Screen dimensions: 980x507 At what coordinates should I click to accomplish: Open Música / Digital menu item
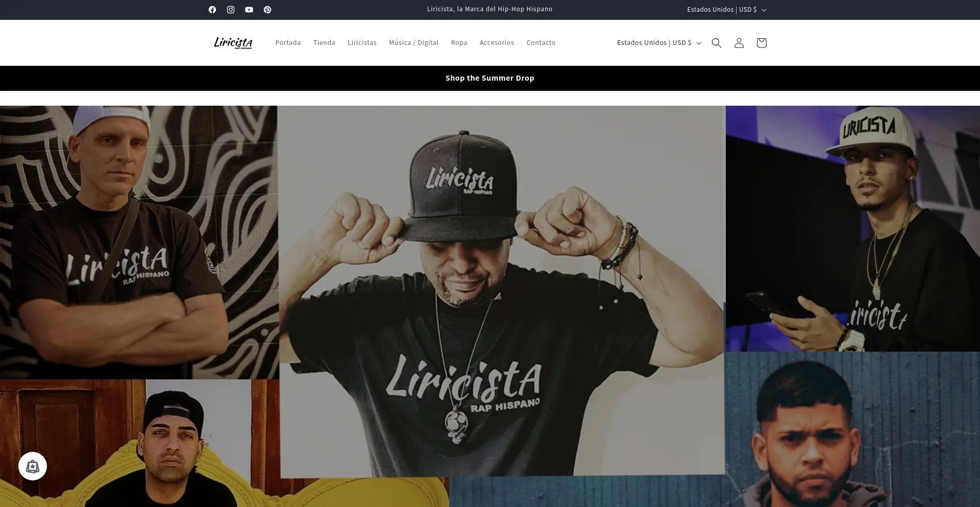(413, 43)
